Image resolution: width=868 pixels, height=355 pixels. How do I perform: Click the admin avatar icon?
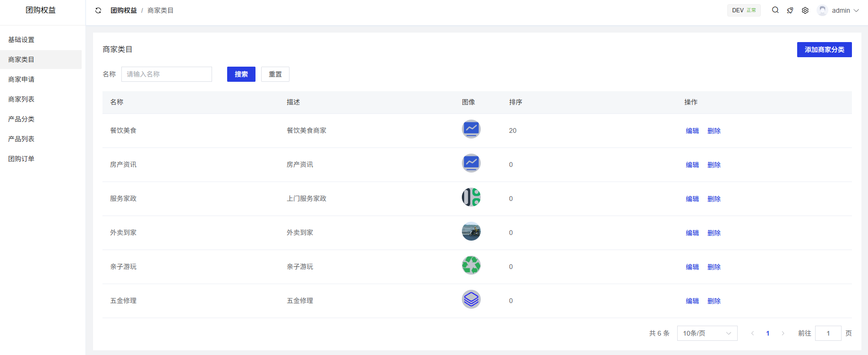coord(822,10)
